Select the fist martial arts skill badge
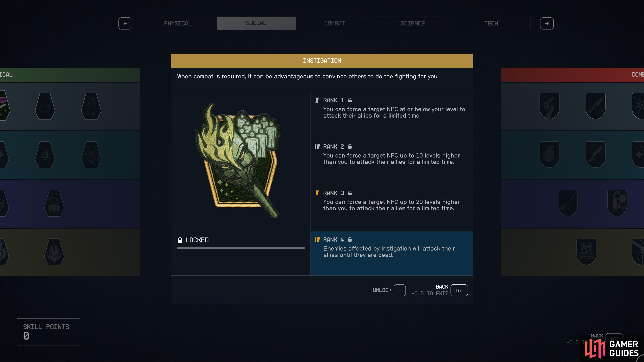This screenshot has width=644, height=362. point(54,203)
